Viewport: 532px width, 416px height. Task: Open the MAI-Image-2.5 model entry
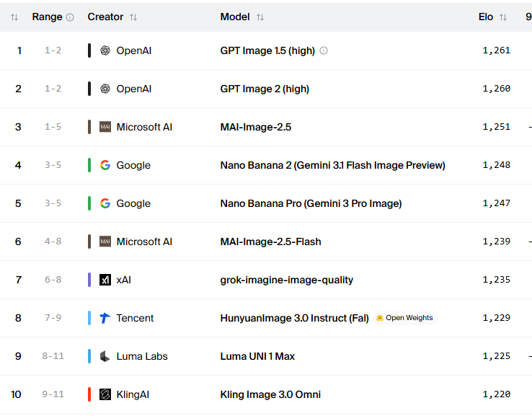click(255, 127)
